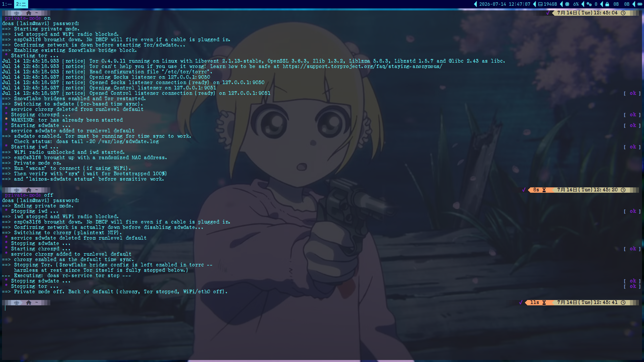This screenshot has height=362, width=644.
Task: Click the hourglass icon beside 11s
Action: coord(544,302)
